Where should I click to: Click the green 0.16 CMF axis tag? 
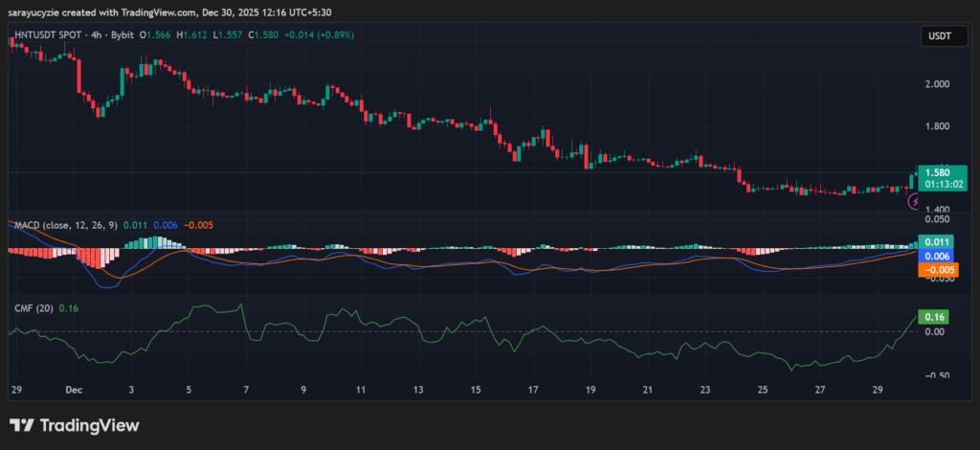pyautogui.click(x=933, y=317)
